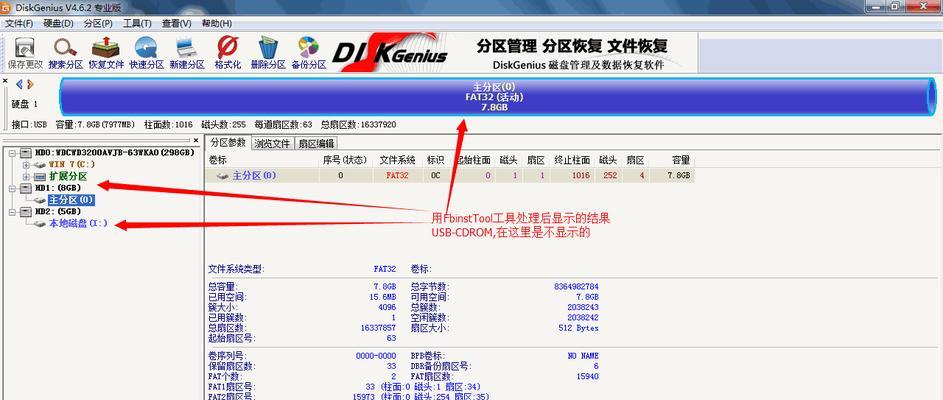Screen dimensions: 943x400
Task: Expand the WIN 7(C:) tree node
Action: click(25, 164)
